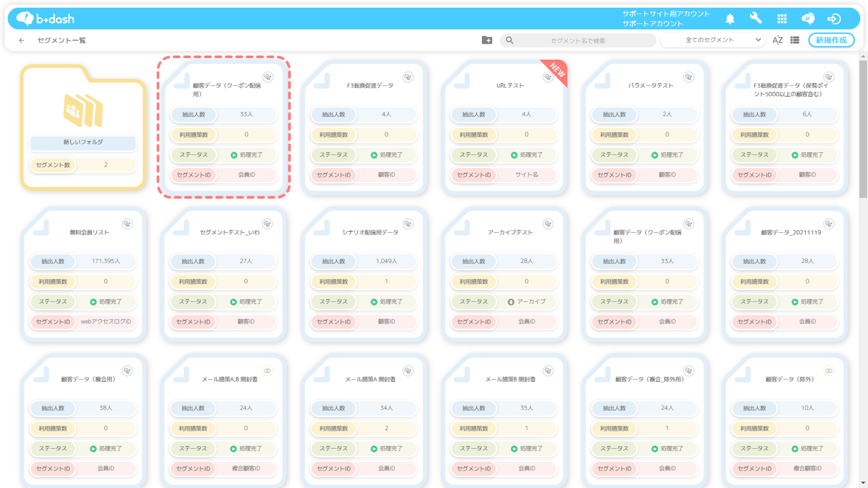Screen dimensions: 868x488
Task: Click segment type icon on シナリオ配信用データ card
Action: point(408,224)
